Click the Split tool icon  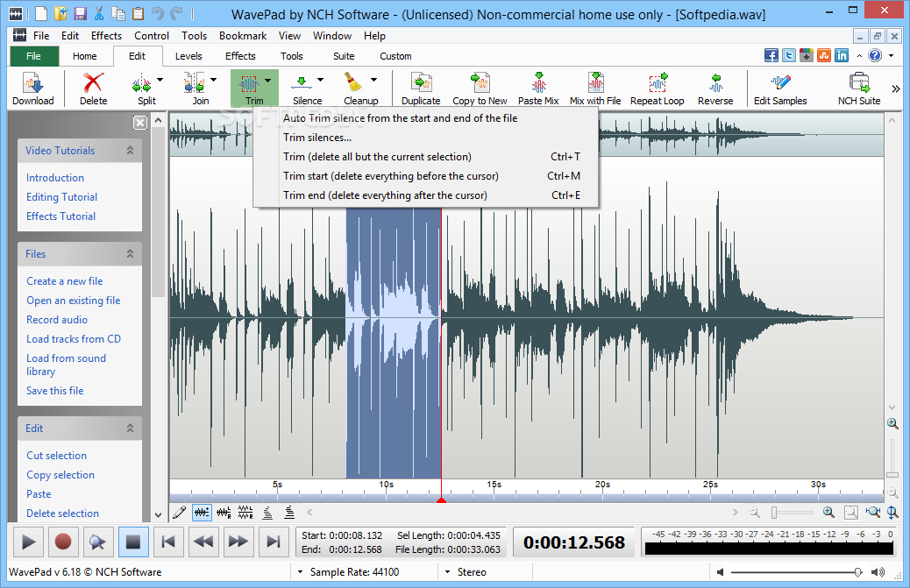pos(141,83)
